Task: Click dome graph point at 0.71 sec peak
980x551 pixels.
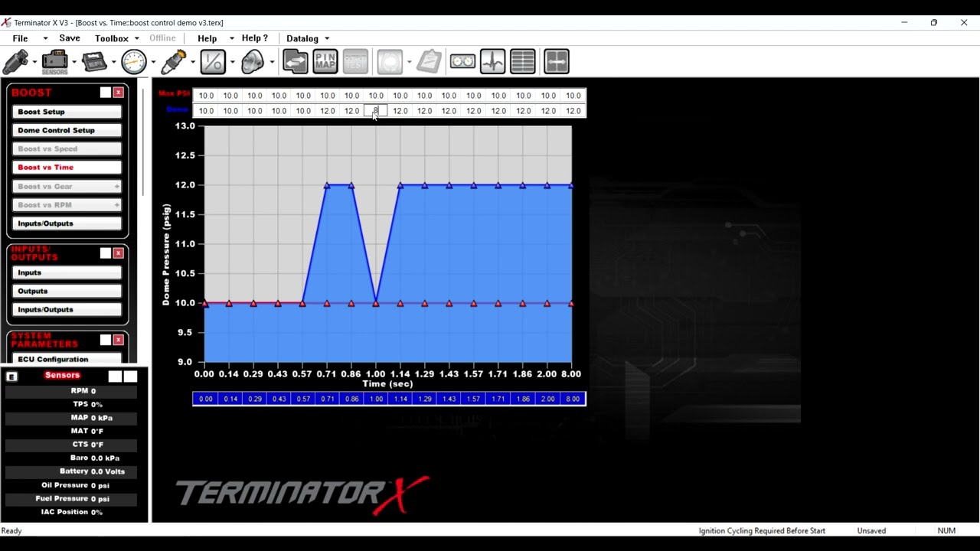Action: (x=327, y=185)
